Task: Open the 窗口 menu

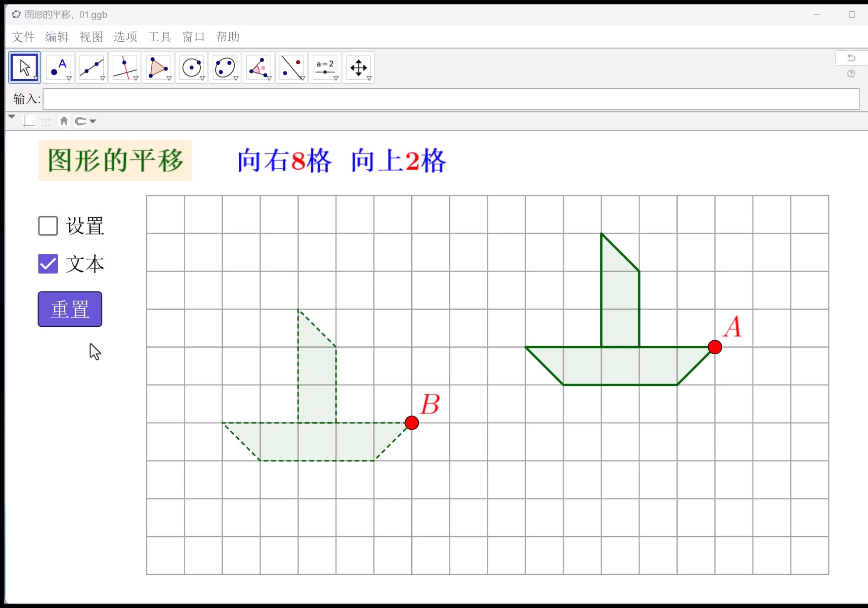Action: [x=194, y=37]
